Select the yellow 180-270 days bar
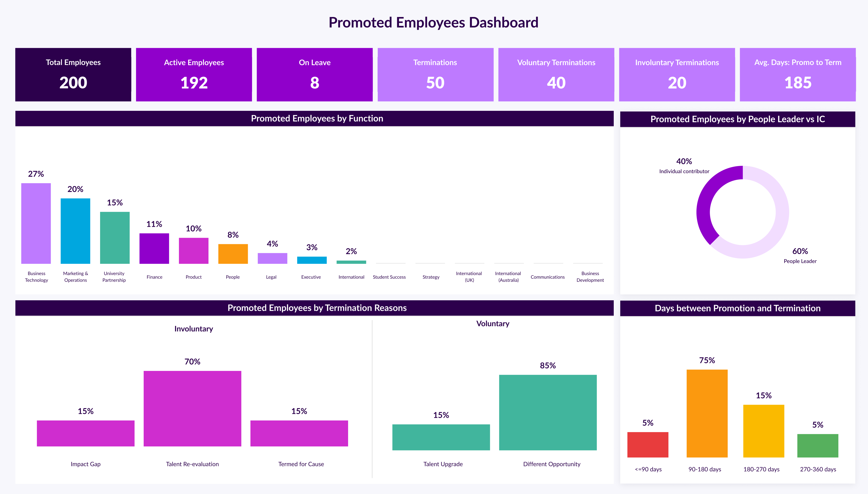 (763, 431)
